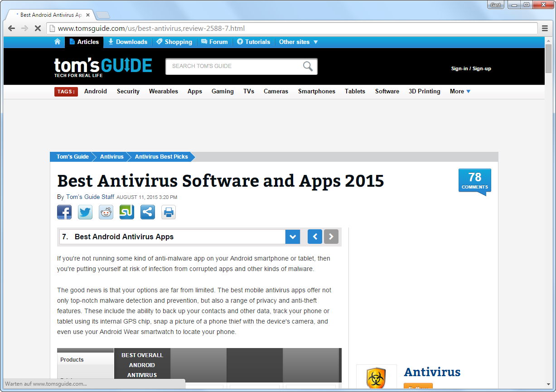The image size is (556, 392).
Task: Expand the article section dropdown arrow
Action: point(293,237)
